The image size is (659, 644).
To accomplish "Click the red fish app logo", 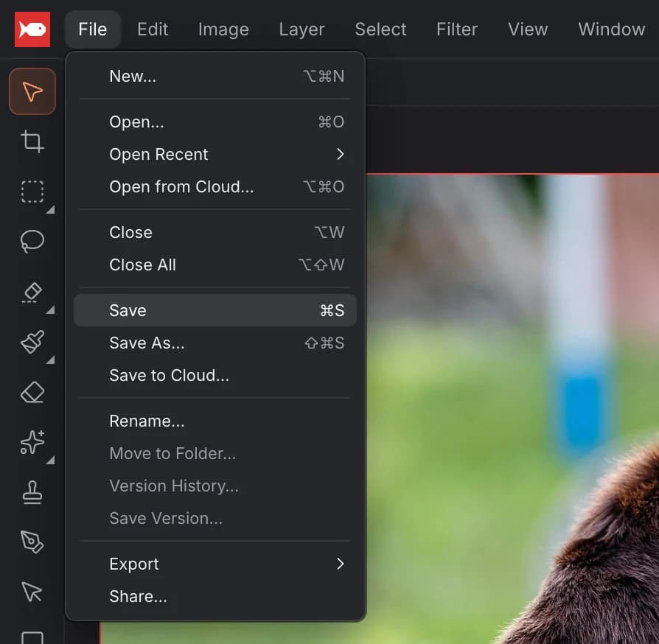I will point(32,29).
